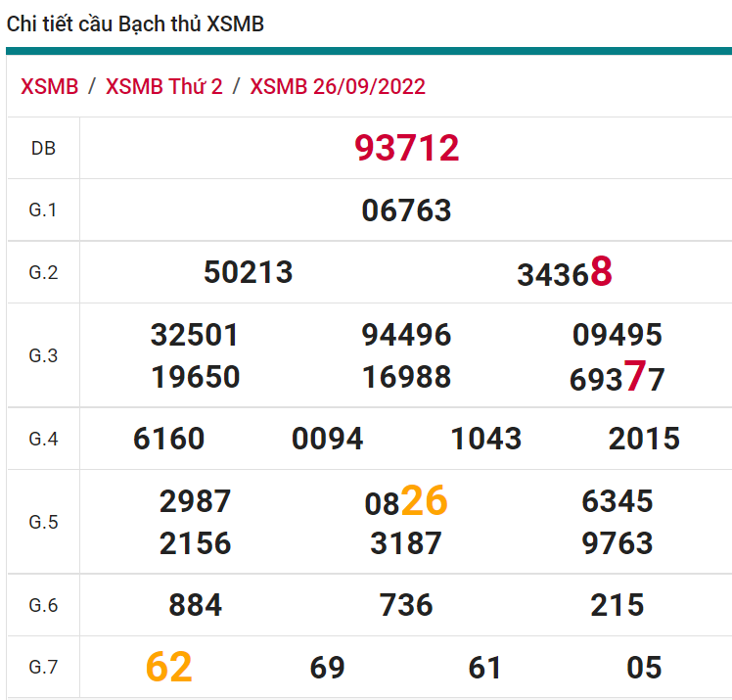Select G.6 number 736
The width and height of the screenshot is (732, 700).
pyautogui.click(x=406, y=605)
